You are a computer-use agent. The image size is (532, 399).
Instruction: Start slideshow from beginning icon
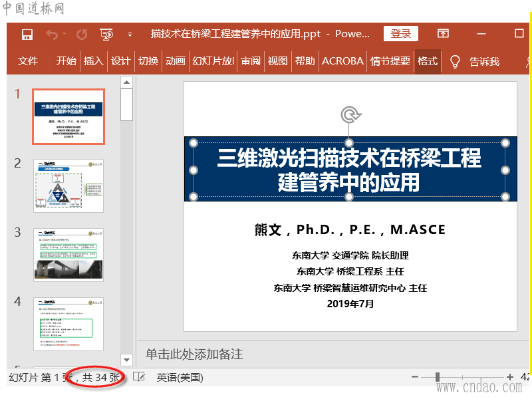point(106,35)
